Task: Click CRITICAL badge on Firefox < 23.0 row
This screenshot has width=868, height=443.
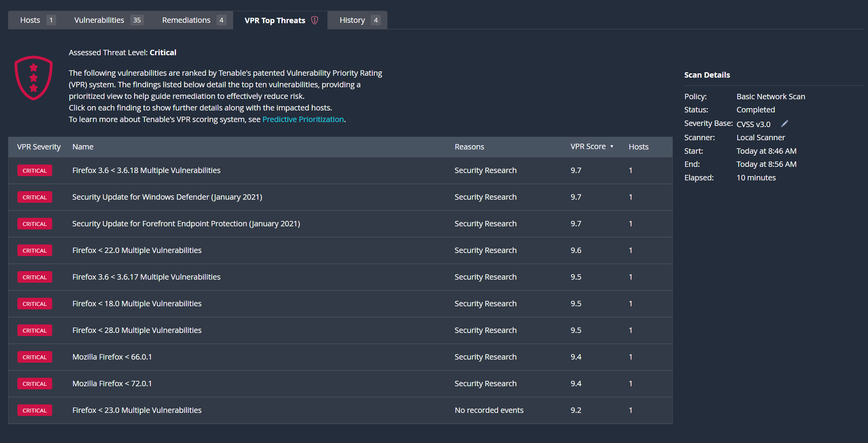Action: pos(34,410)
